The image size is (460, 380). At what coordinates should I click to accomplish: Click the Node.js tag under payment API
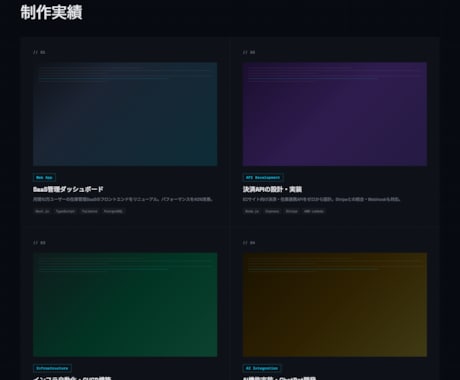(x=252, y=211)
